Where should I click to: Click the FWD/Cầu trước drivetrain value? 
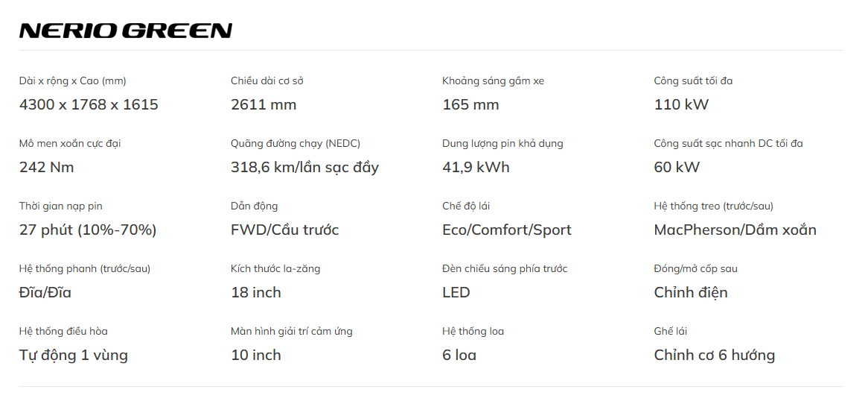click(284, 230)
